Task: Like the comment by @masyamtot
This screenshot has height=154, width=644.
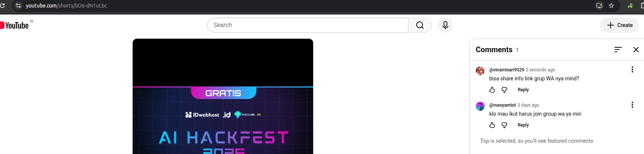Action: [492, 125]
